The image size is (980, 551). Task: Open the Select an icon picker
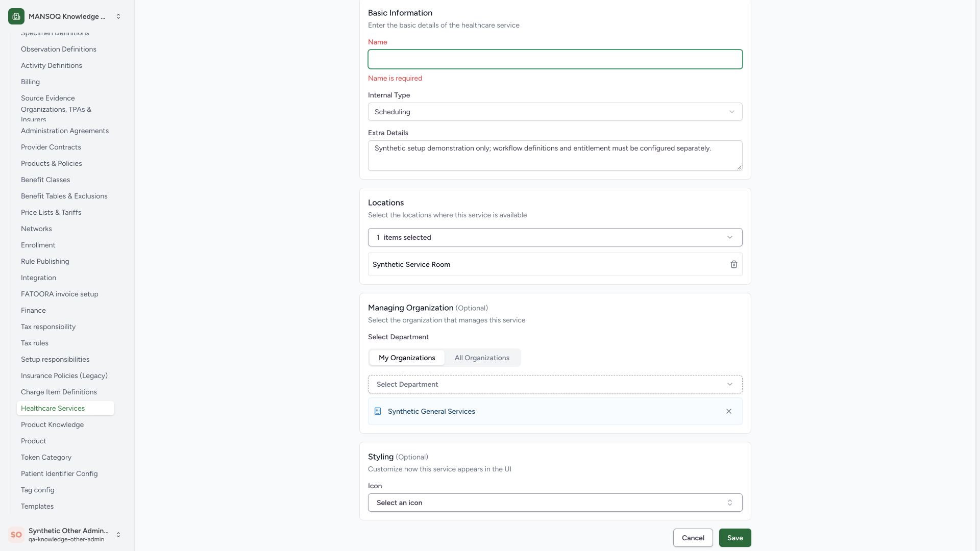tap(555, 503)
